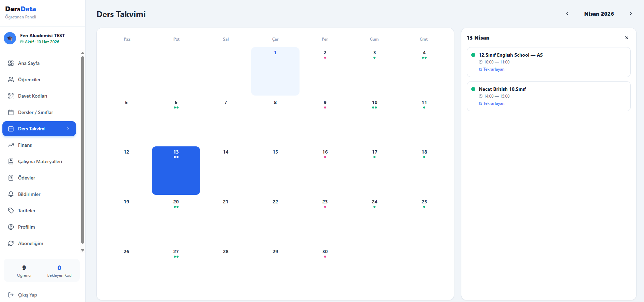Go to the previous month arrow
The height and width of the screenshot is (302, 644).
point(567,14)
